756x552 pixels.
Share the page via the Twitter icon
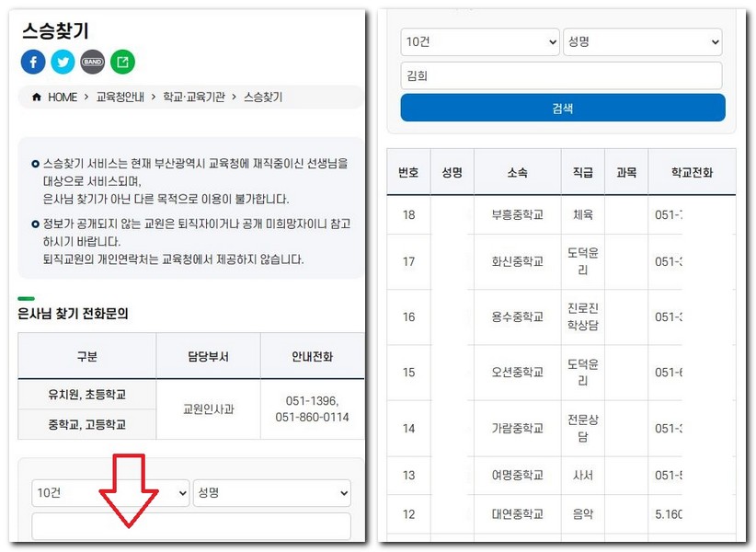coord(63,62)
